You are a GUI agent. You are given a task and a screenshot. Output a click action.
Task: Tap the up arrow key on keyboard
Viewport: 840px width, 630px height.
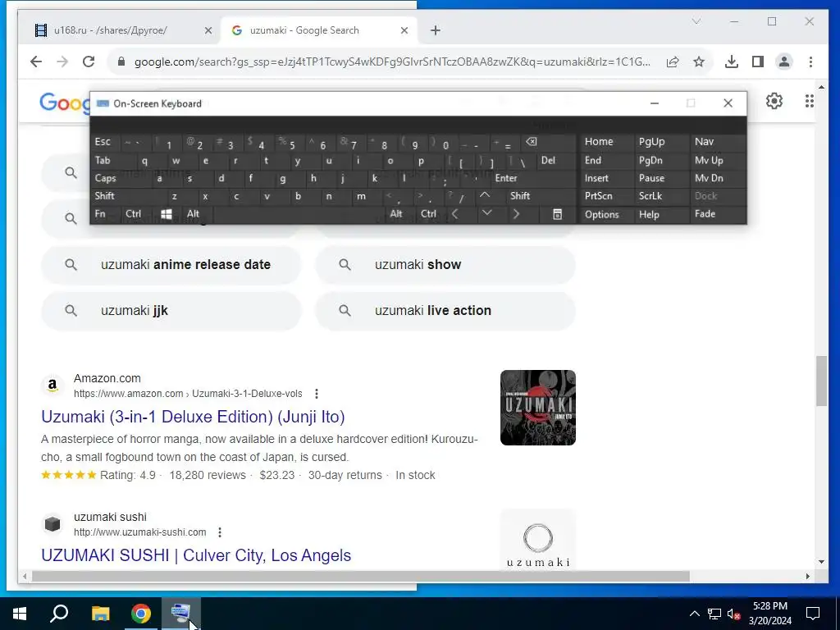[x=485, y=195]
